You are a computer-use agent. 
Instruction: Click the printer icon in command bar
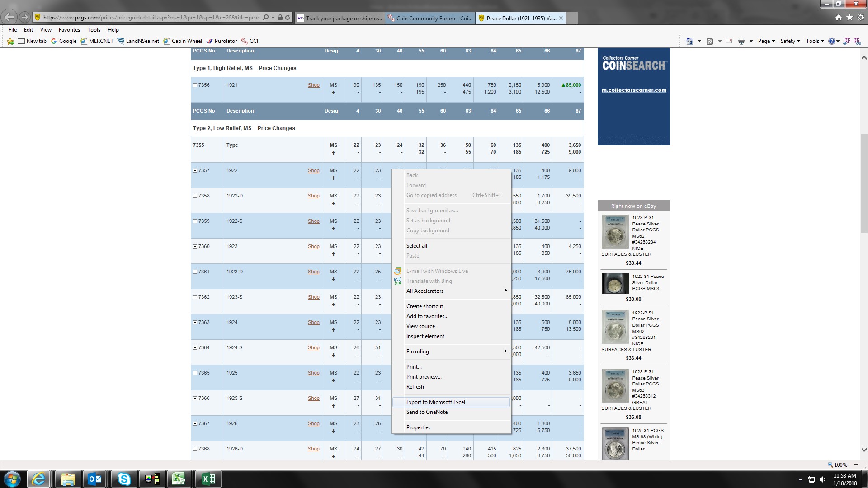(x=741, y=41)
